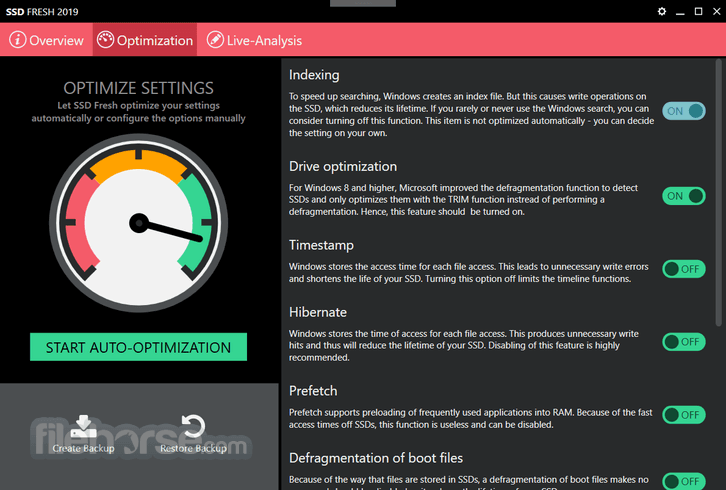
Task: Click the OPTIMIZE SETTINGS title
Action: coord(138,88)
